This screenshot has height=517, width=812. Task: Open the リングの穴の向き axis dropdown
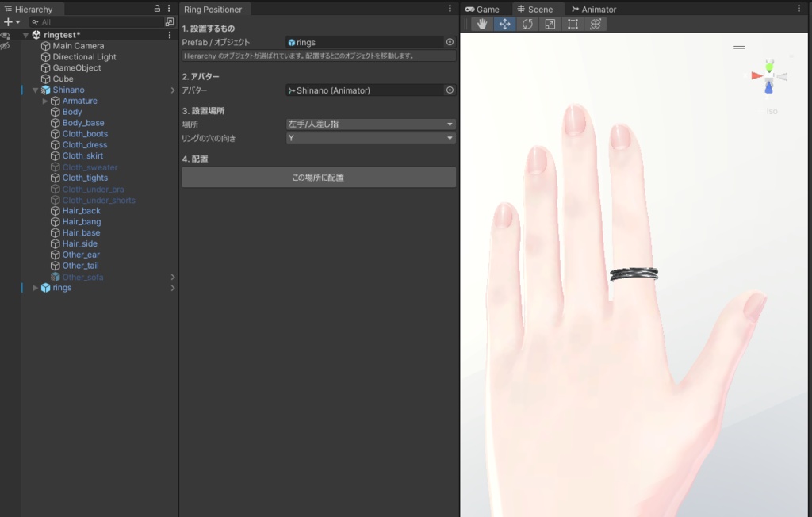click(x=371, y=138)
